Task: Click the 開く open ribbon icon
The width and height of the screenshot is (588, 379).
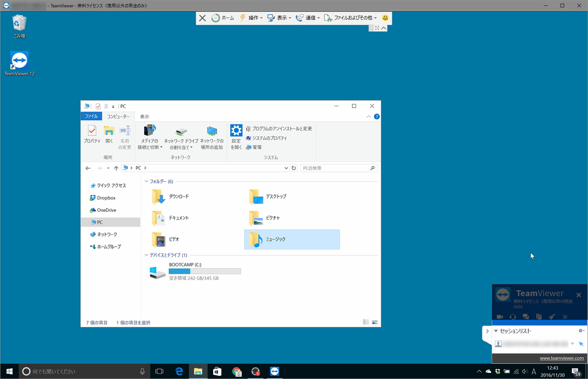Action: 109,134
